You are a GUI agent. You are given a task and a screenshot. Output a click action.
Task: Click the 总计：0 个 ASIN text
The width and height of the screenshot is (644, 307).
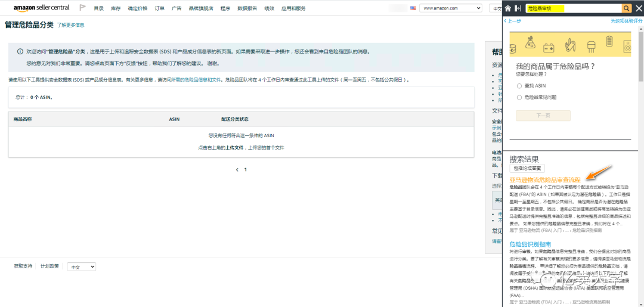pos(34,98)
